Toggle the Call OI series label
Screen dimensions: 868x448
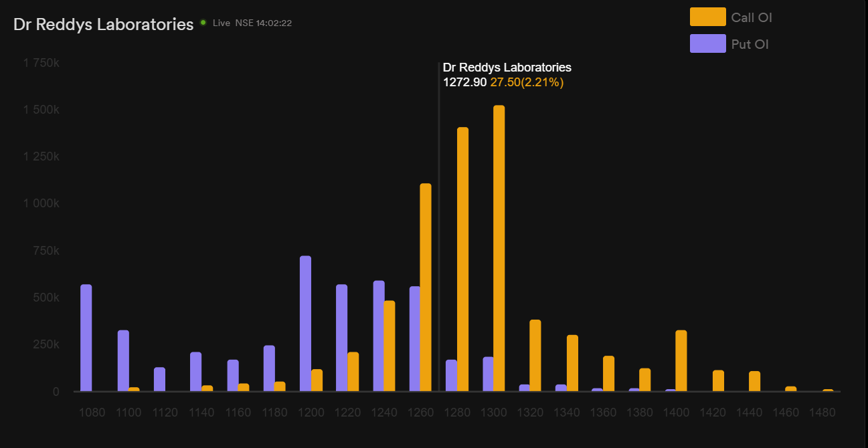[752, 17]
